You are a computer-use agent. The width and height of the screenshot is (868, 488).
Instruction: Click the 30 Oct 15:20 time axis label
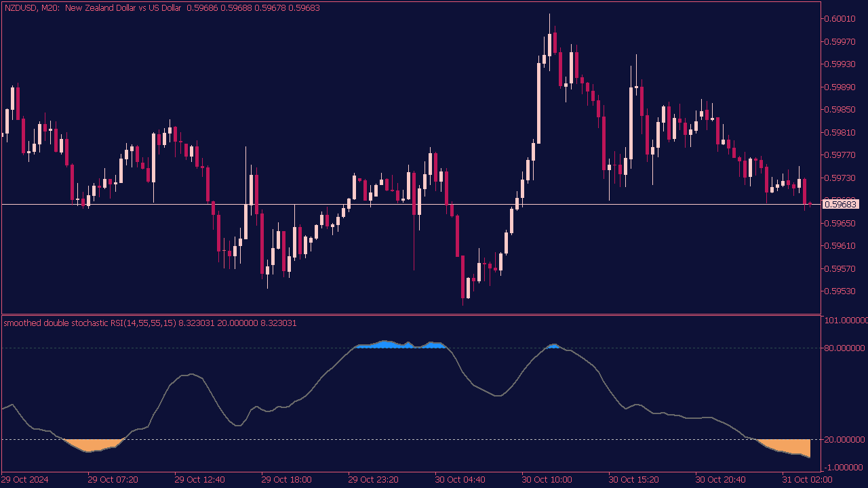click(634, 479)
